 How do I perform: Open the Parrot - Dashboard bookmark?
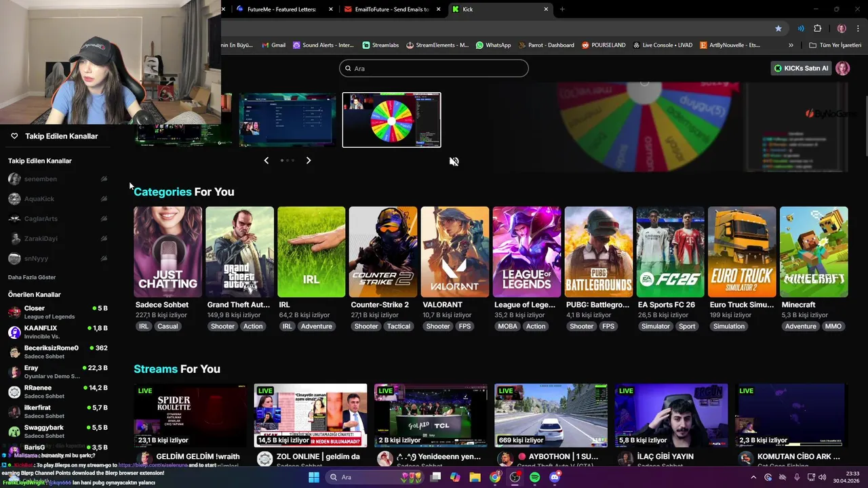pyautogui.click(x=547, y=45)
